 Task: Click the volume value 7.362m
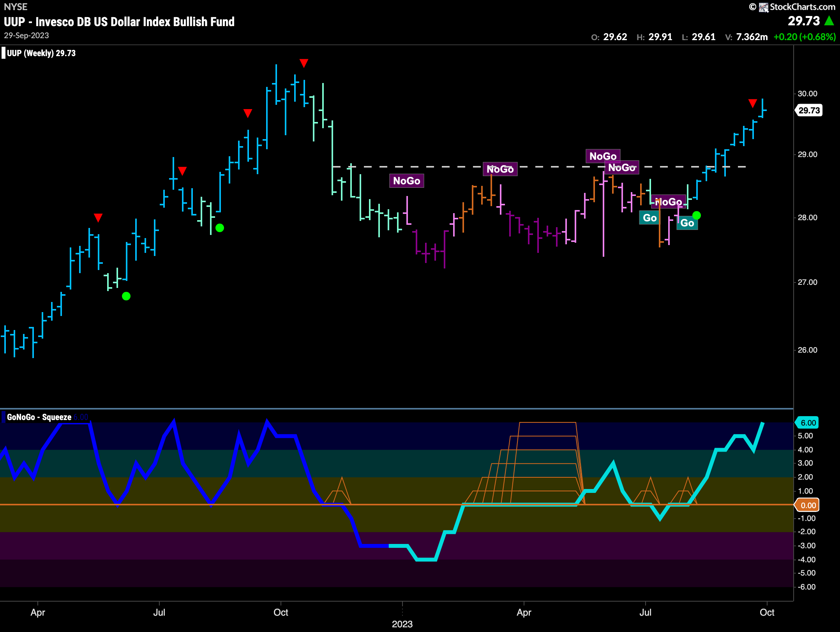click(752, 37)
